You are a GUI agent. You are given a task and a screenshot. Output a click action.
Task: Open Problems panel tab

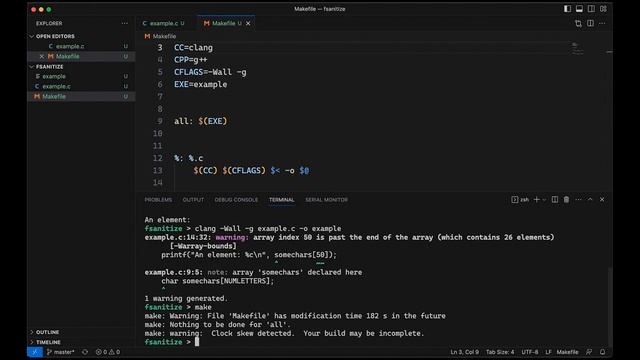click(158, 200)
